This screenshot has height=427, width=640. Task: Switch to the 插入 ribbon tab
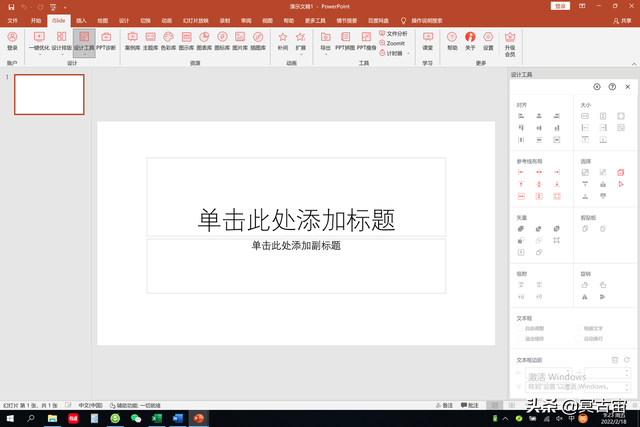coord(81,19)
